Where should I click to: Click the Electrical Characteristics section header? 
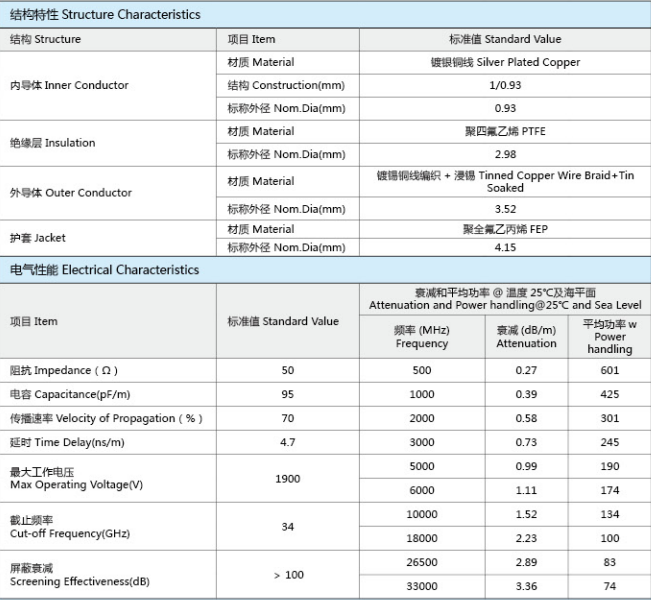point(105,270)
